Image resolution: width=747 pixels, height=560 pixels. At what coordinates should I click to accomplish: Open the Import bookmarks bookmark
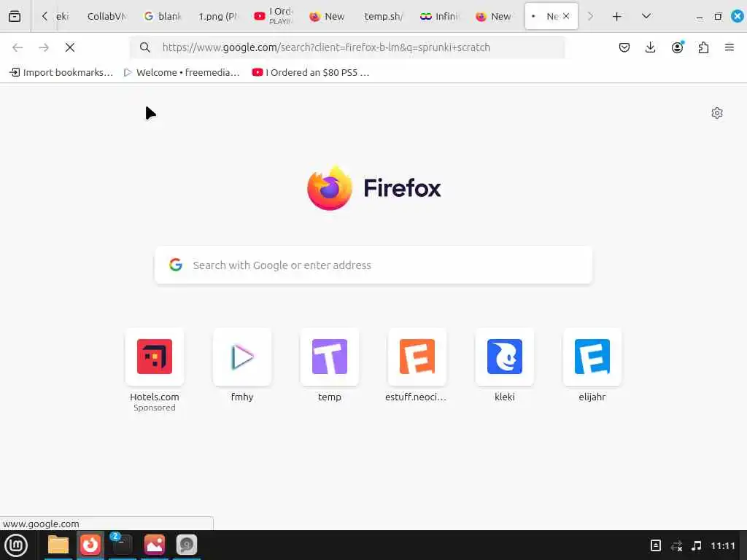61,72
